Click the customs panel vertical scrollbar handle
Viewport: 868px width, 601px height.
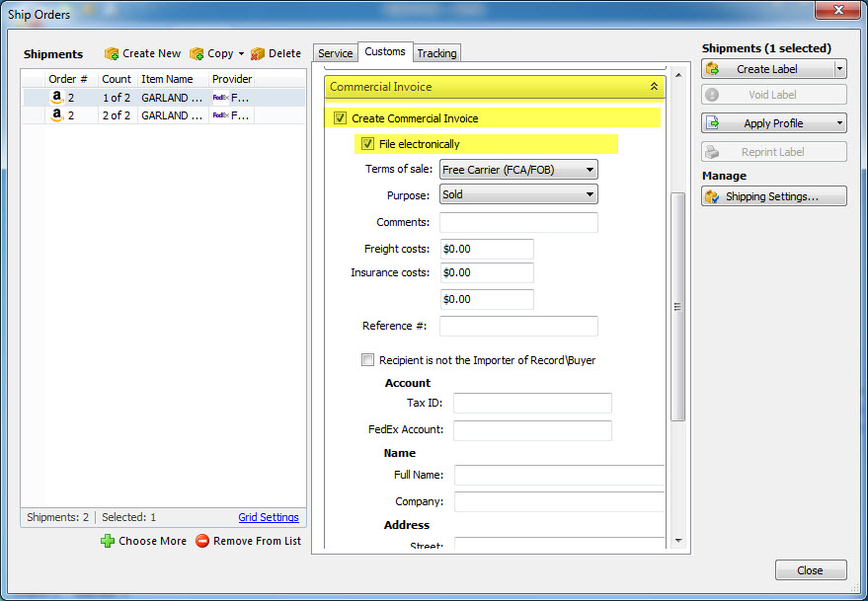point(676,306)
